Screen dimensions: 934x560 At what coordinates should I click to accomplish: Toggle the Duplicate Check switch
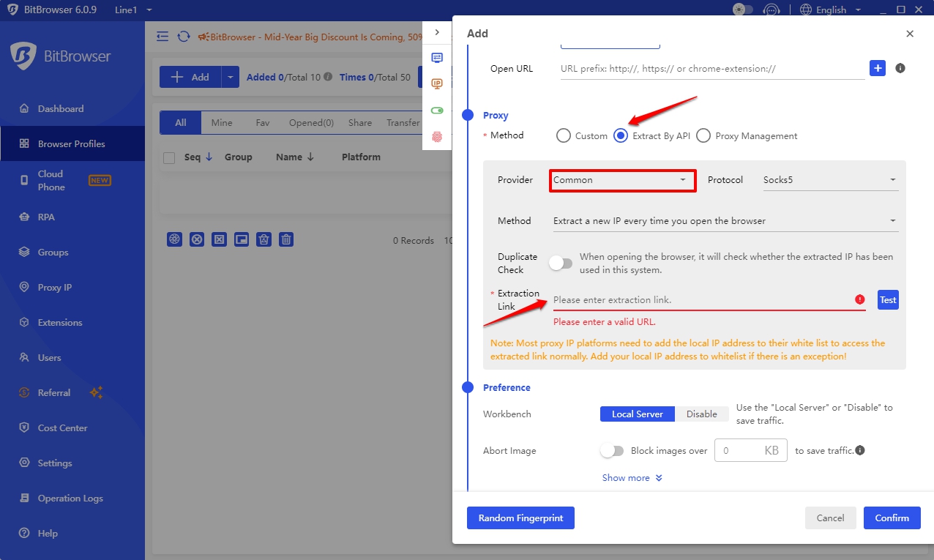[561, 263]
